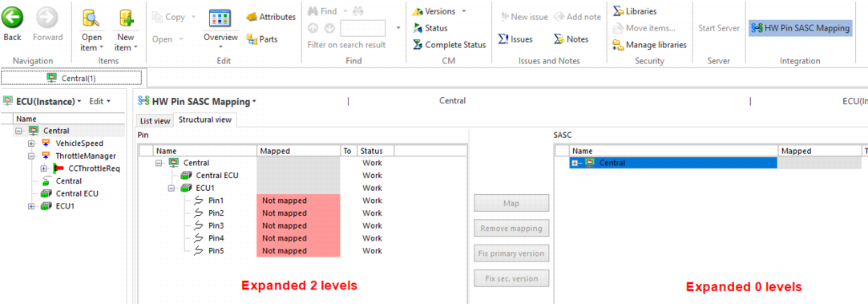Viewport: 868px width, 304px height.
Task: Open the Parts view
Action: pyautogui.click(x=262, y=39)
